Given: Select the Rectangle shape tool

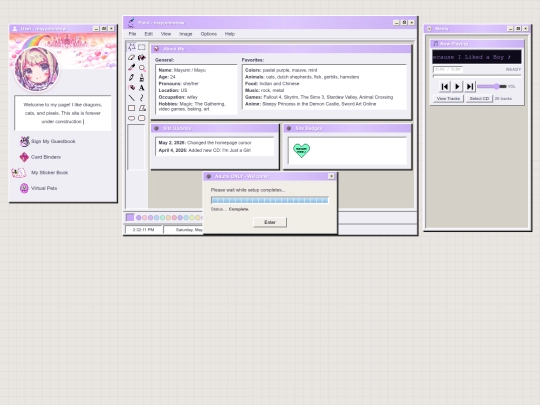Looking at the screenshot, I should pos(132,108).
